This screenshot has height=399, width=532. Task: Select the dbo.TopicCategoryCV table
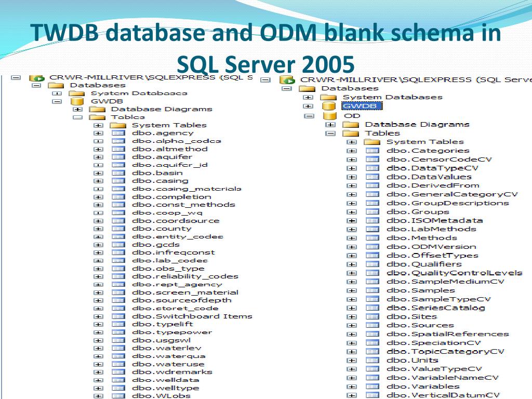pos(445,352)
